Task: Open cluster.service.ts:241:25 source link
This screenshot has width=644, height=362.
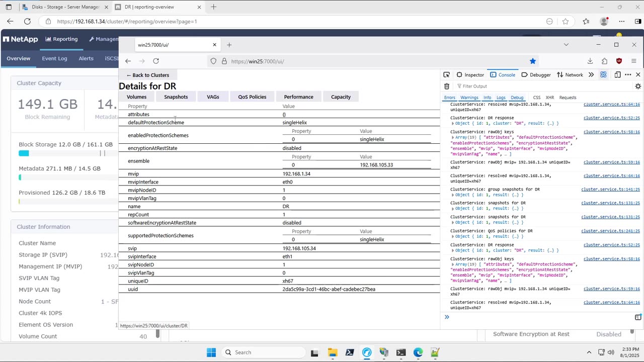Action: pyautogui.click(x=610, y=231)
